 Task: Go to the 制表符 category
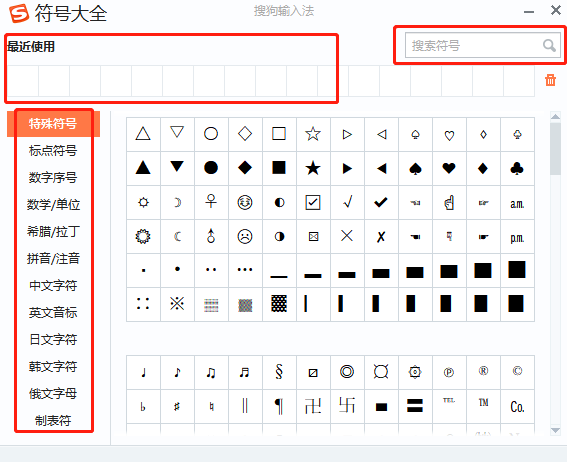(x=53, y=420)
